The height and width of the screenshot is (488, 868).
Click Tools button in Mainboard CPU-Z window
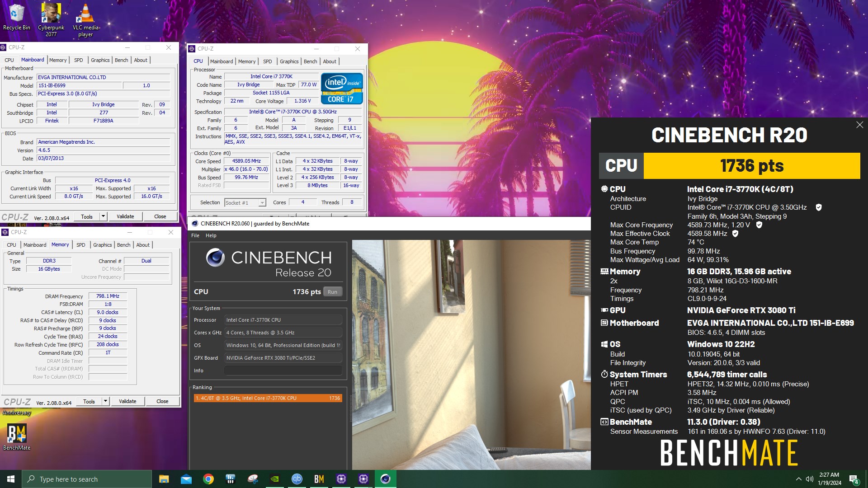pyautogui.click(x=87, y=216)
